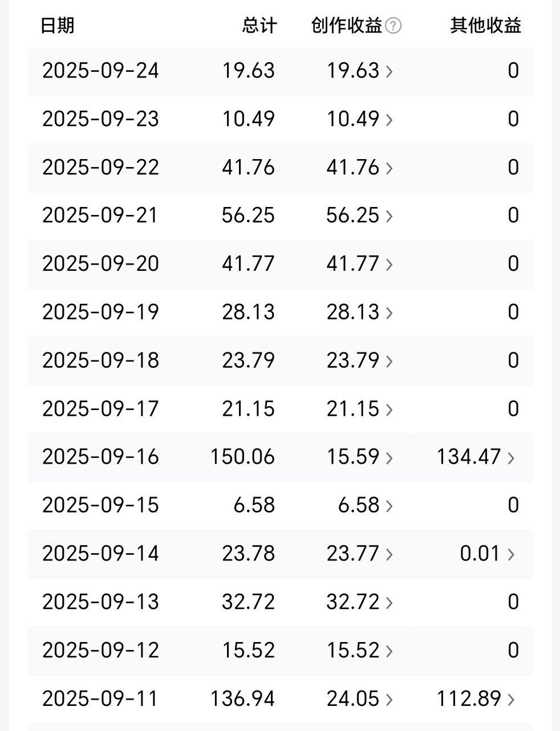Click the help icon beside 创作收益
Screen dimensions: 560x731
(x=393, y=26)
